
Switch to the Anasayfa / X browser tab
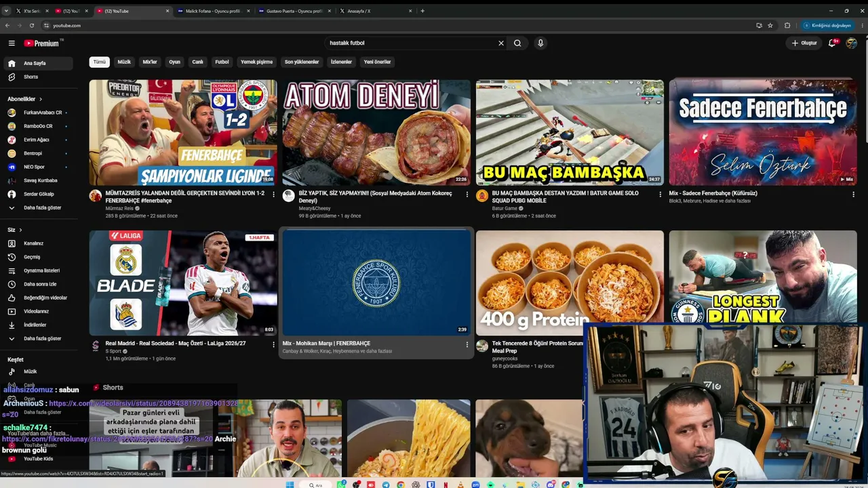point(376,11)
